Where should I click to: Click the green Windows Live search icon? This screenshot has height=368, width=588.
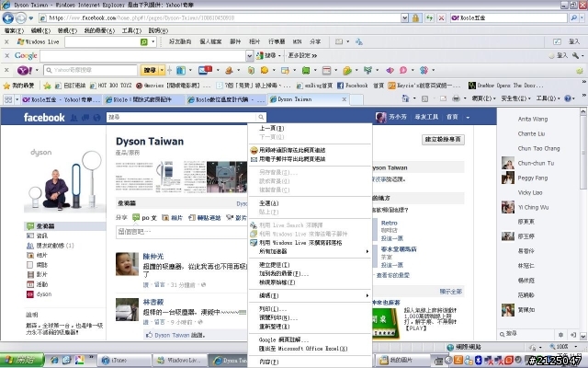click(x=144, y=41)
